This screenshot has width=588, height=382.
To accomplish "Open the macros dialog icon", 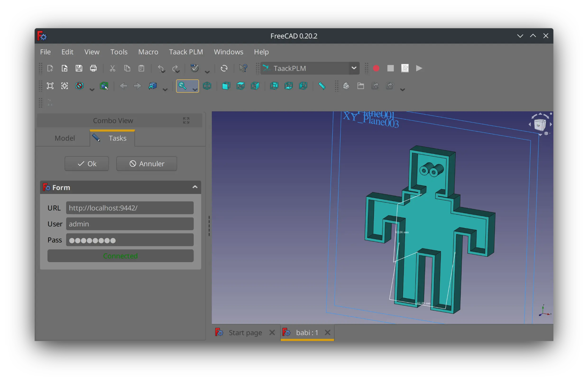I will click(x=405, y=68).
